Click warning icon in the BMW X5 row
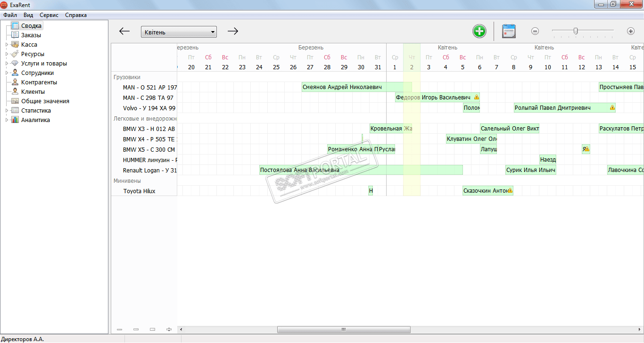This screenshot has width=644, height=343. pyautogui.click(x=586, y=149)
